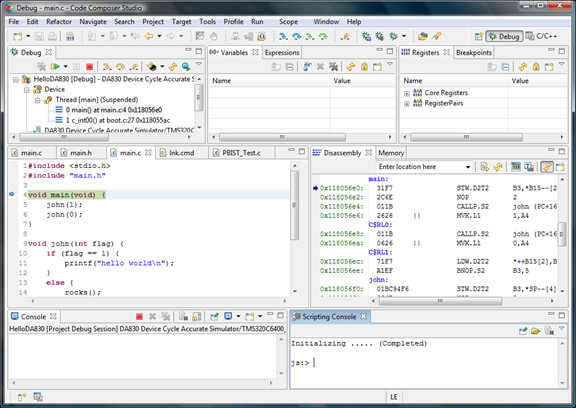The height and width of the screenshot is (408, 576).
Task: Click the Core Registers group icon
Action: click(x=418, y=93)
